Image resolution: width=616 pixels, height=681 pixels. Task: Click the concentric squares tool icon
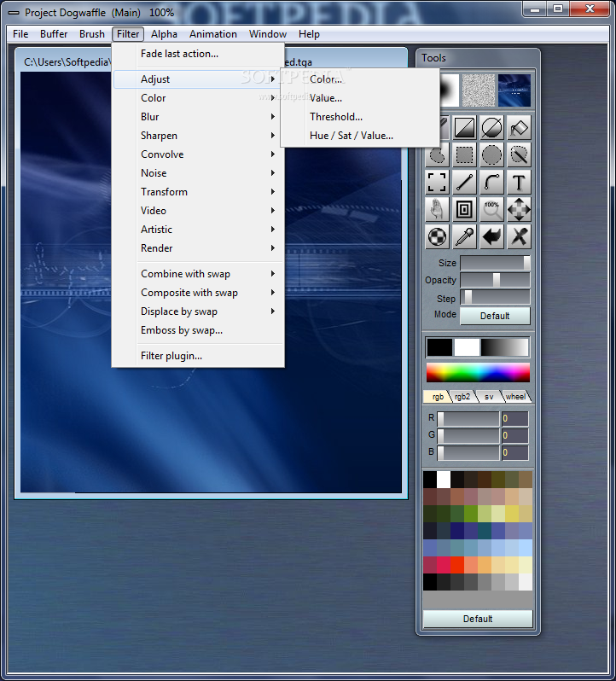click(464, 210)
